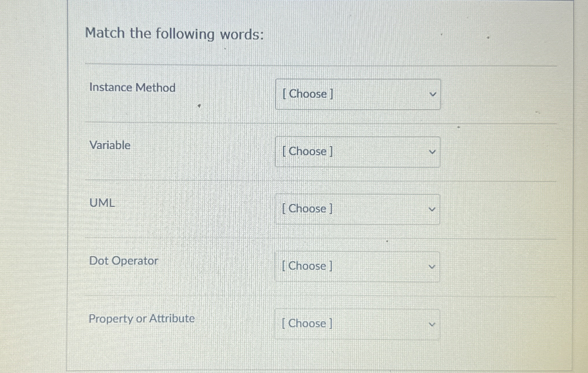Open the UML answer dropdown
This screenshot has width=588, height=373.
click(357, 209)
